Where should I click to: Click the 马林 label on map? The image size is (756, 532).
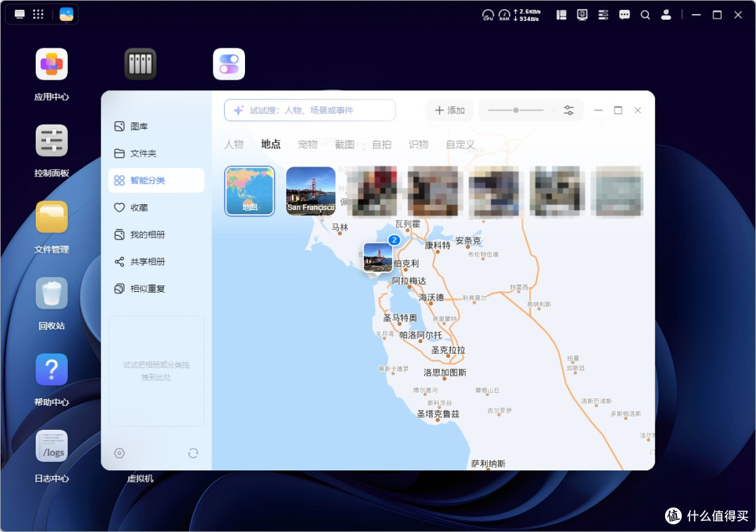pos(340,227)
